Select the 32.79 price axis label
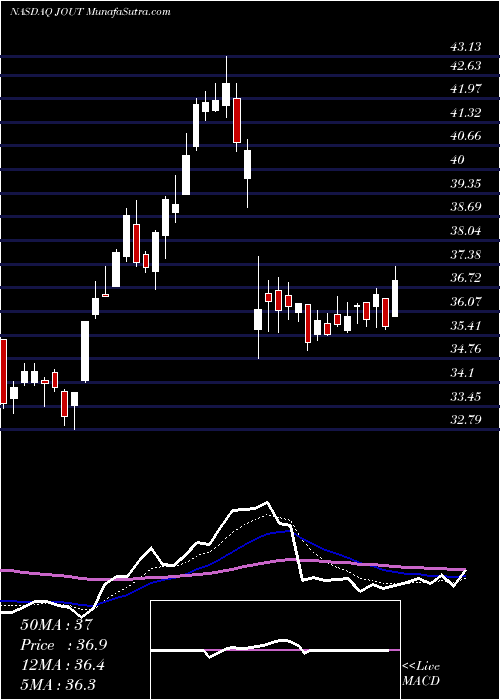Image resolution: width=500 pixels, height=700 pixels. (x=465, y=420)
